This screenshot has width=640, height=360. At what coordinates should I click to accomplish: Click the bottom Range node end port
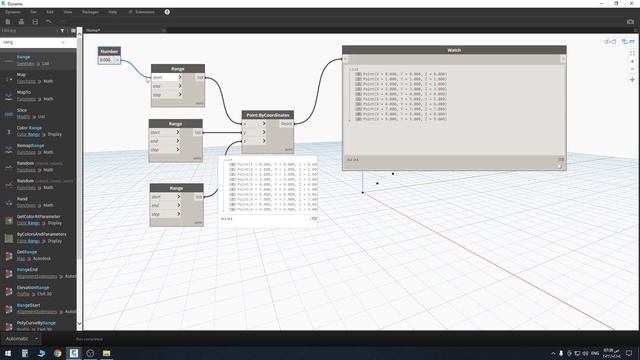point(166,205)
